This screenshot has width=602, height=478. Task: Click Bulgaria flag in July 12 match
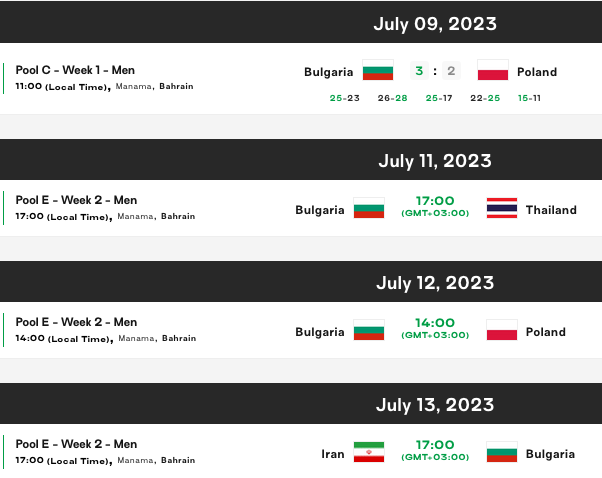[369, 332]
